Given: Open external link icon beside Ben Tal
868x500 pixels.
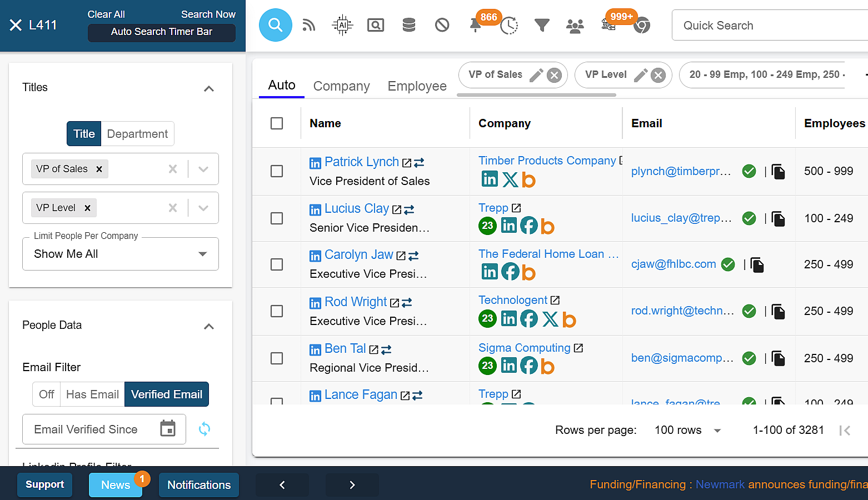Looking at the screenshot, I should click(x=374, y=349).
